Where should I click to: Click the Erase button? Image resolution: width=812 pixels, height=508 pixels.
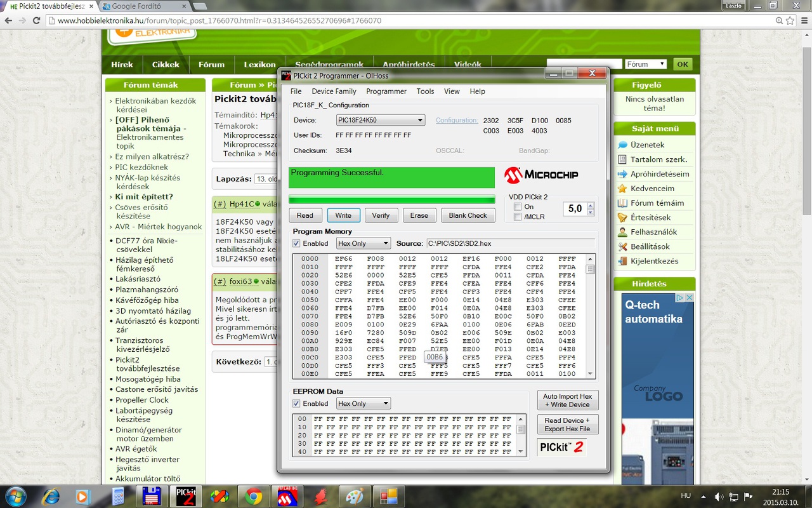click(419, 215)
